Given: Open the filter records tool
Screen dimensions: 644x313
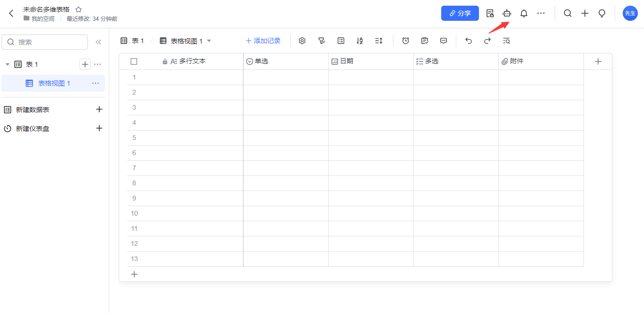Looking at the screenshot, I should click(322, 41).
